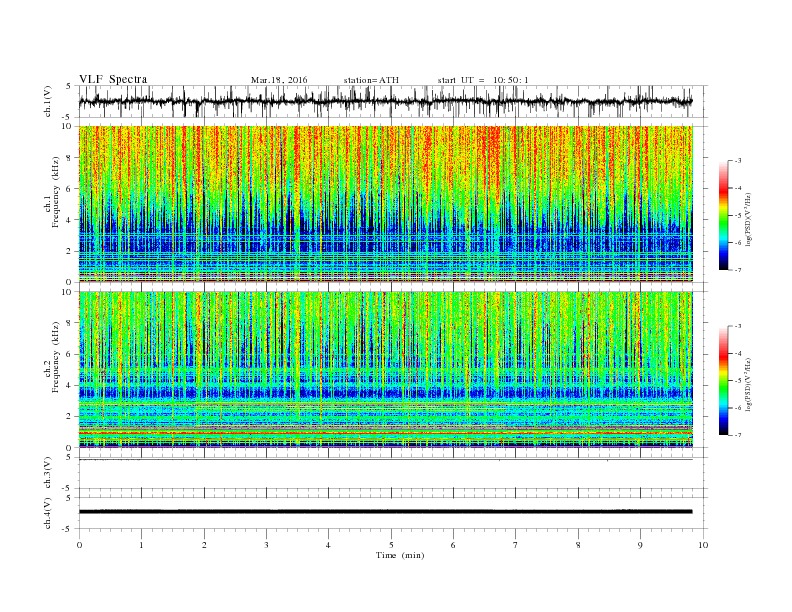
Task: Click the 'ch.3(V)' axis label
Action: [x=48, y=472]
